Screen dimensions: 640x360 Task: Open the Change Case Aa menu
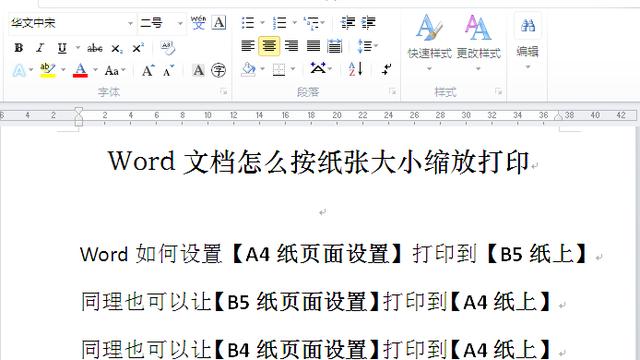point(112,71)
